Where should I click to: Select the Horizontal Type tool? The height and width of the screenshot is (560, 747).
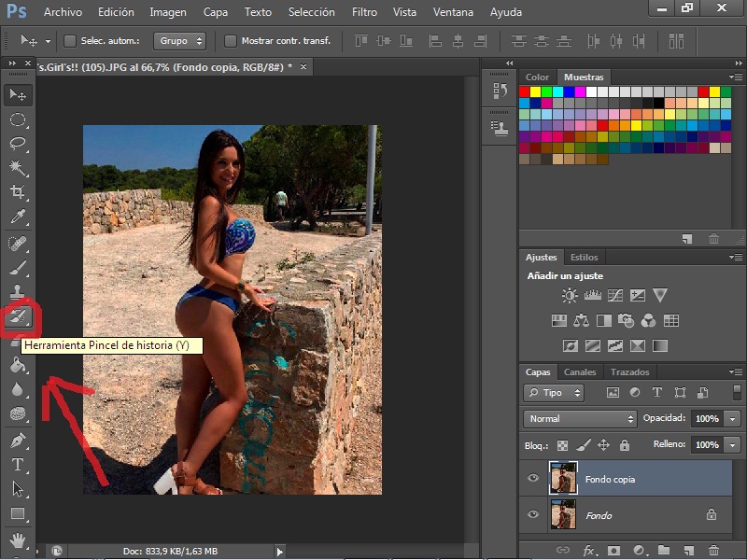(18, 464)
